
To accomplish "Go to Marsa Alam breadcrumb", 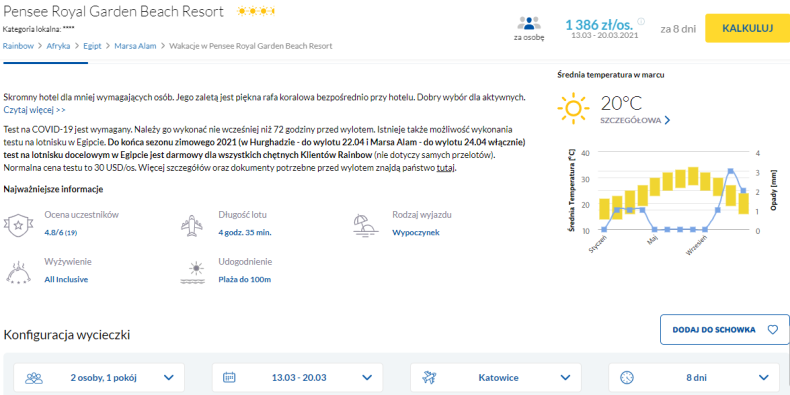I will (136, 46).
